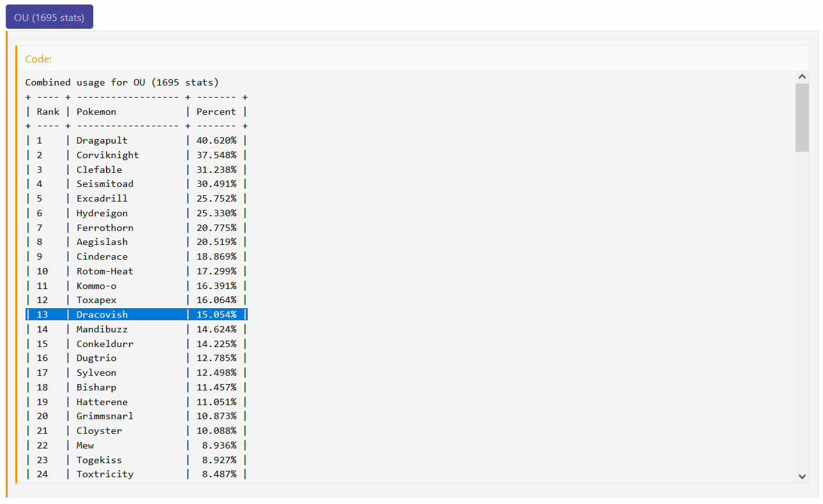Click the "Combined usage for OU (1695 stats)" heading
This screenshot has width=823, height=504.
(122, 82)
